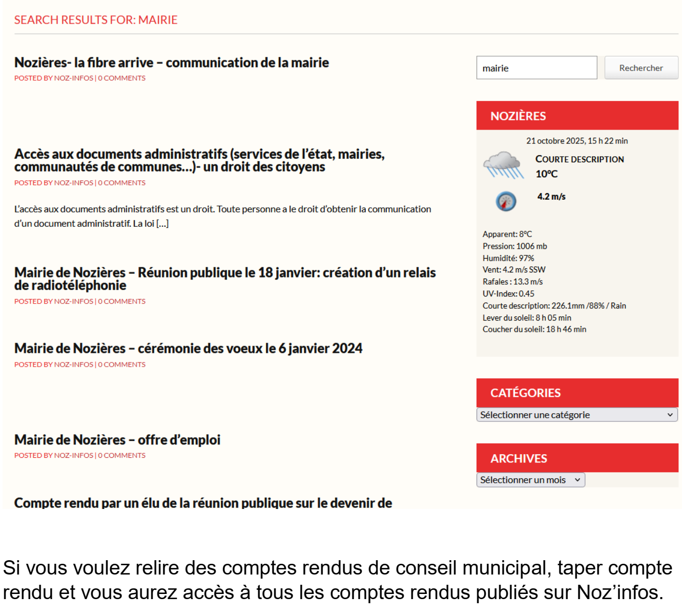
Task: Click the Catégories widget heading
Action: click(x=525, y=393)
